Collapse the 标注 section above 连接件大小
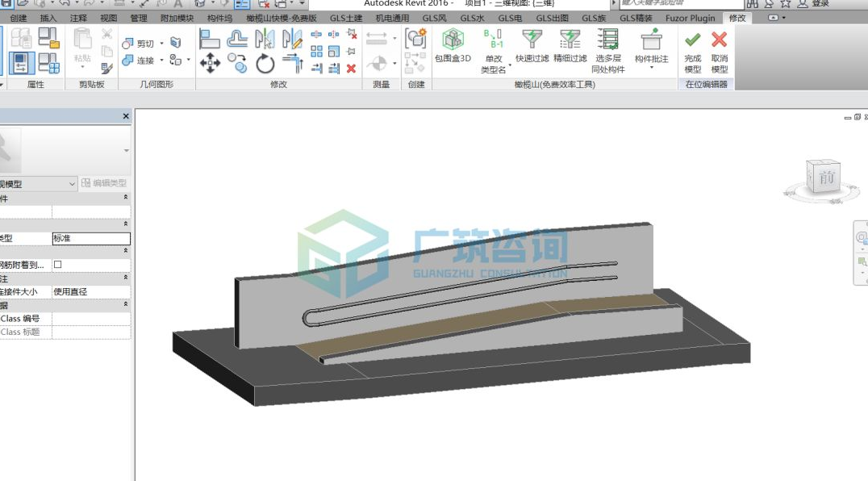Image resolution: width=868 pixels, height=481 pixels. point(125,278)
